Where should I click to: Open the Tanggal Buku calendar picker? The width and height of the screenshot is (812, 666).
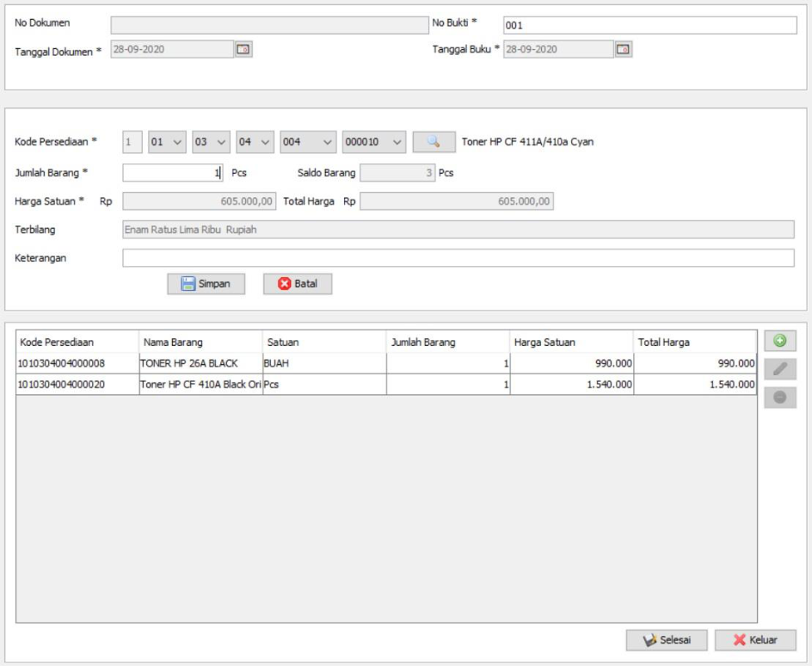pyautogui.click(x=623, y=49)
